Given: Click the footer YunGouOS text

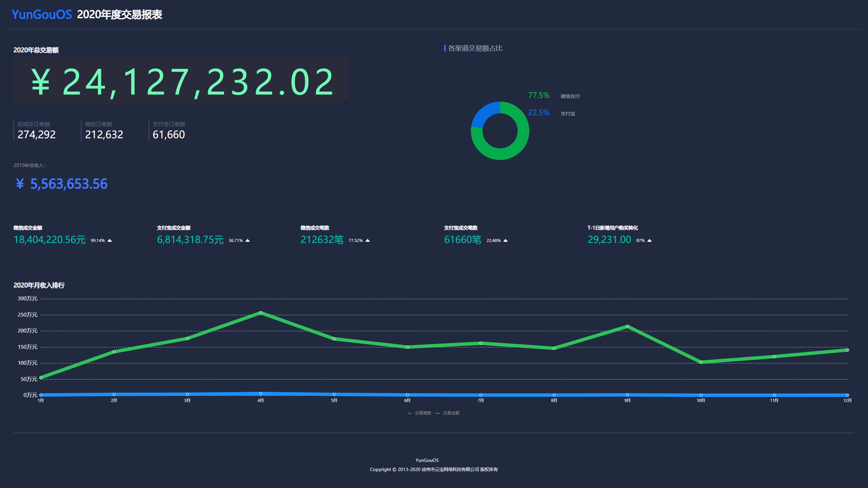Looking at the screenshot, I should 427,460.
